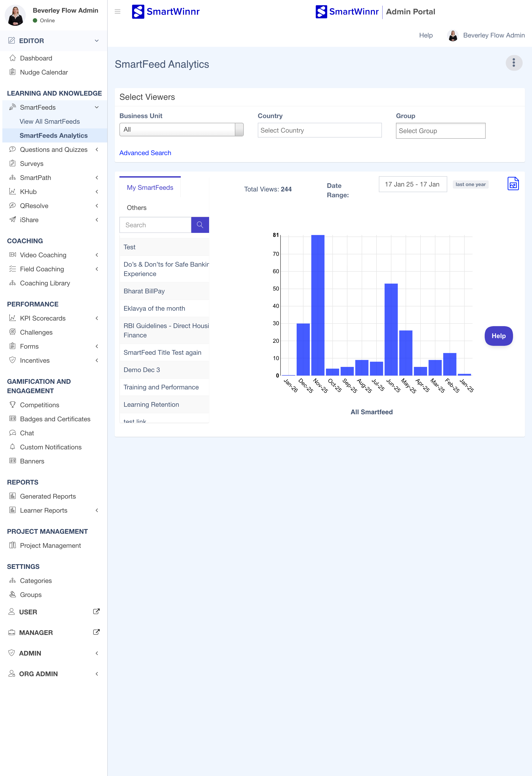Open USER portal external link icon

(96, 612)
